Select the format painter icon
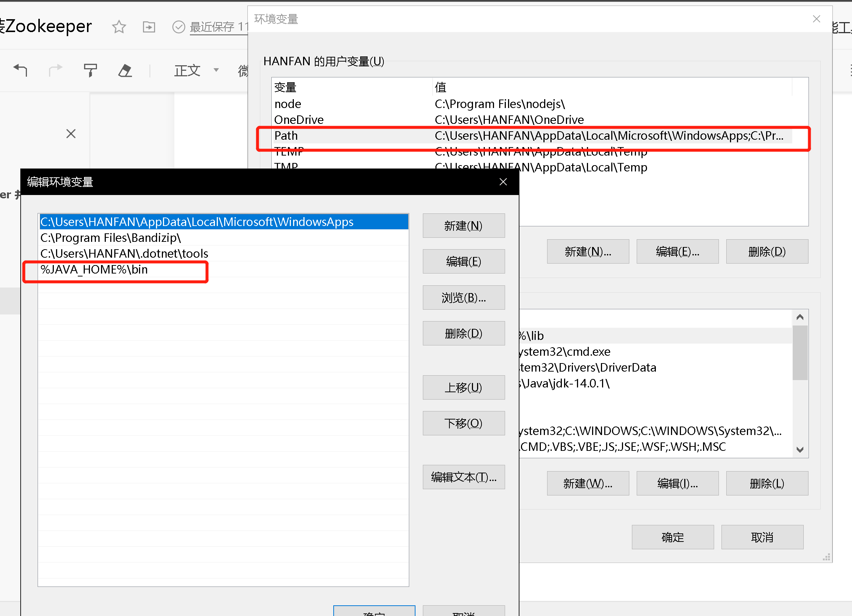 [x=90, y=70]
